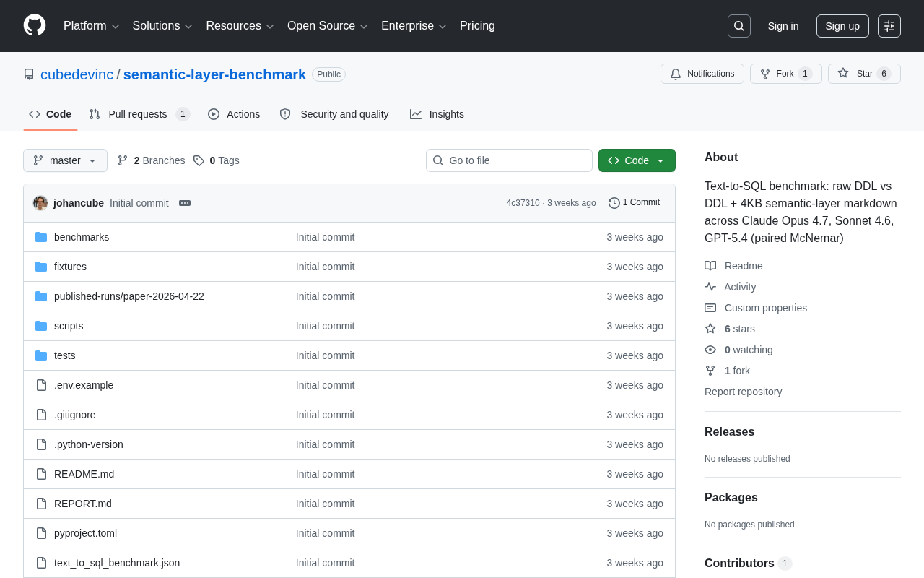The width and height of the screenshot is (924, 578).
Task: Click the "No releases published" text
Action: [x=747, y=459]
